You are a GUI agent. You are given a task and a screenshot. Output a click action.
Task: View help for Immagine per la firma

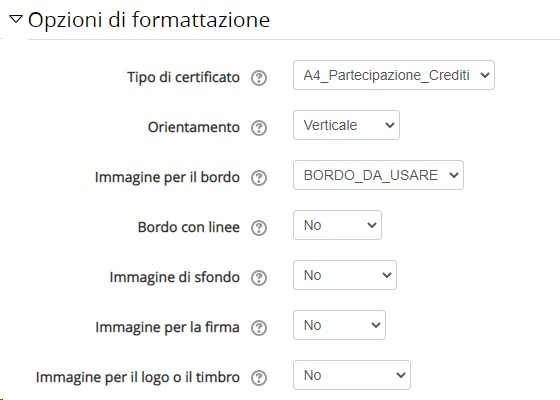259,328
